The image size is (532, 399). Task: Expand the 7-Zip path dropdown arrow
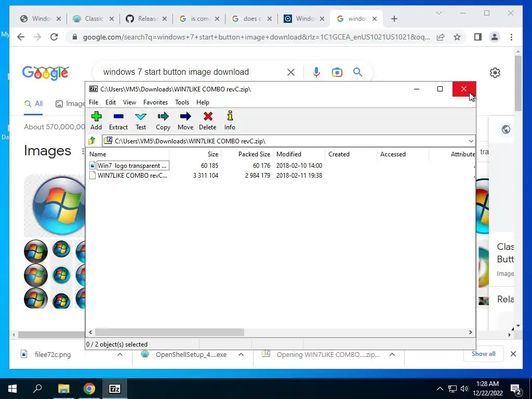(x=471, y=141)
